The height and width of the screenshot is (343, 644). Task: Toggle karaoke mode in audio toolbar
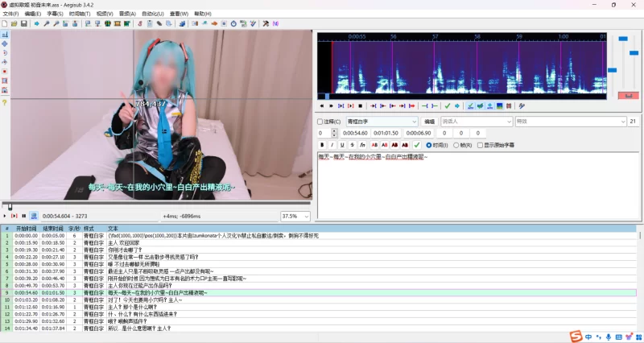click(522, 106)
